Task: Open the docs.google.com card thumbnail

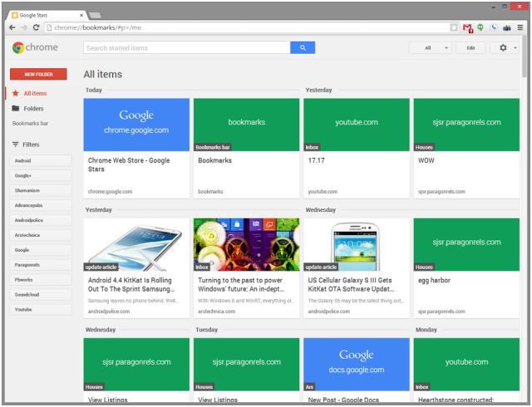Action: (357, 365)
